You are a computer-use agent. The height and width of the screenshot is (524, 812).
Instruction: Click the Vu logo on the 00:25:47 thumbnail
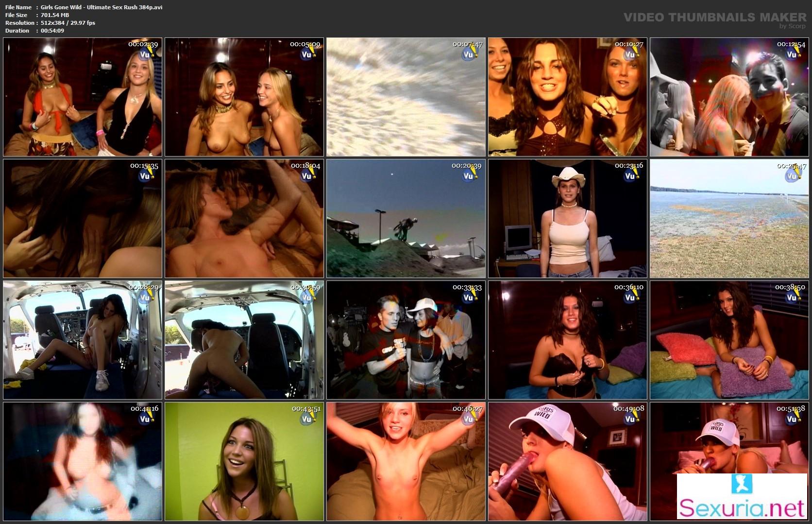pyautogui.click(x=792, y=176)
